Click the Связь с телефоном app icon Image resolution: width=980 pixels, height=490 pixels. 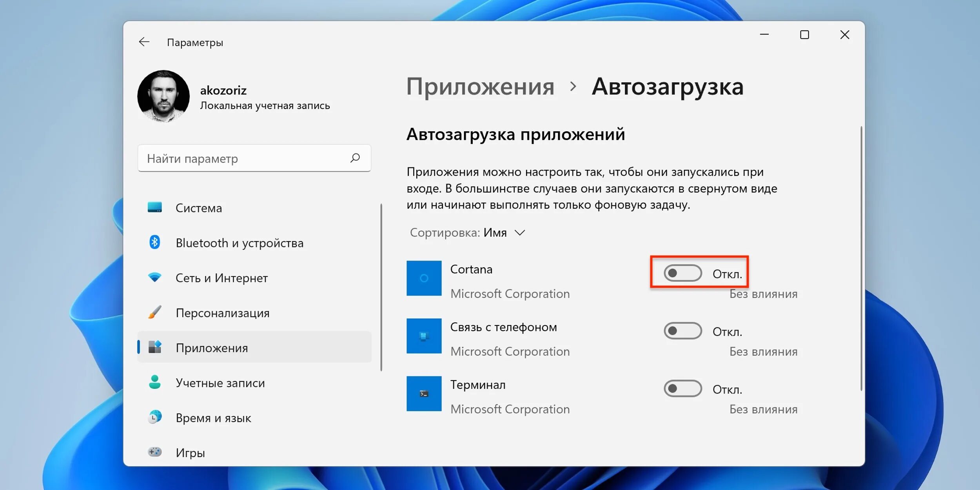[x=424, y=336]
